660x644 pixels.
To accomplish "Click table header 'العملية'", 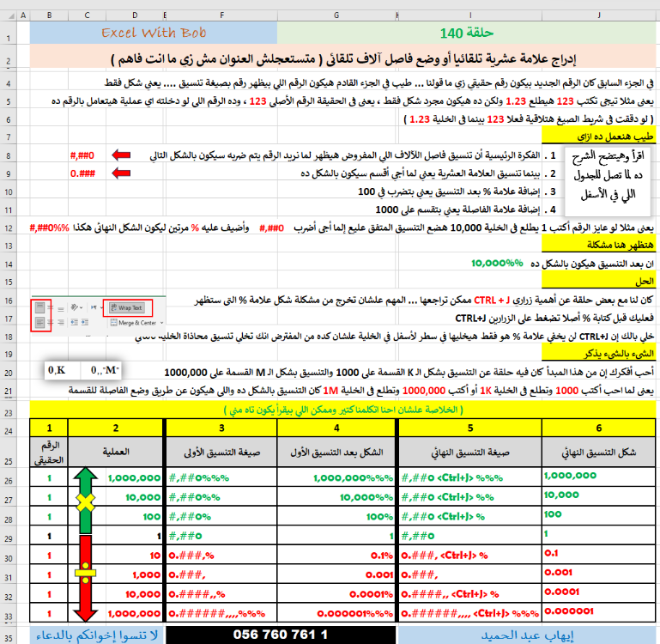I will coord(115,452).
